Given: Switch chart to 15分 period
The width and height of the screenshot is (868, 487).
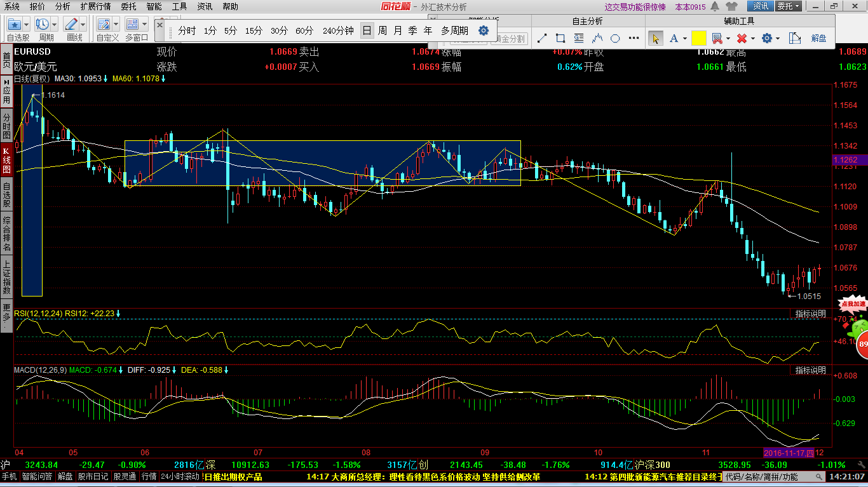Looking at the screenshot, I should pyautogui.click(x=254, y=30).
